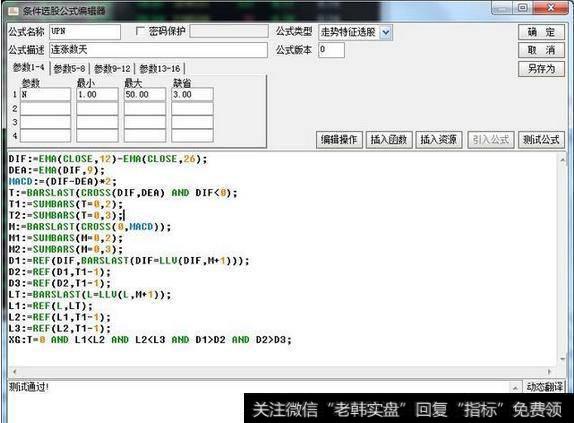Focus the 公式描述 description field
Image resolution: width=574 pixels, height=423 pixels.
coord(158,50)
